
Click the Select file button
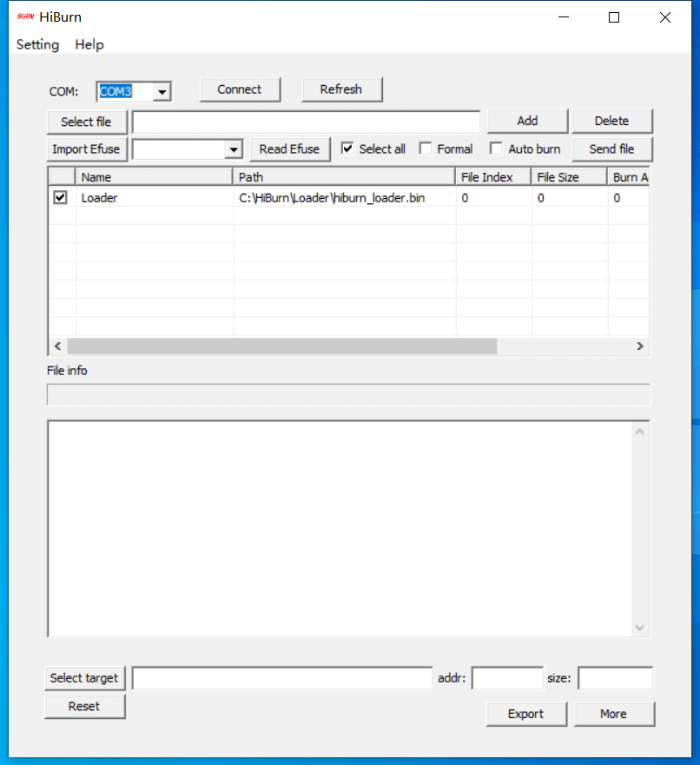(86, 122)
